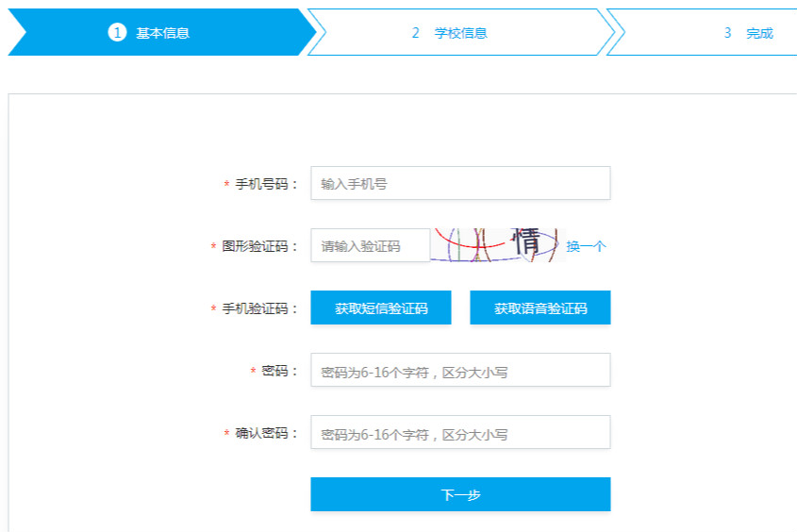
Task: Click the 请输入验证码 captcha input field
Action: tap(370, 246)
